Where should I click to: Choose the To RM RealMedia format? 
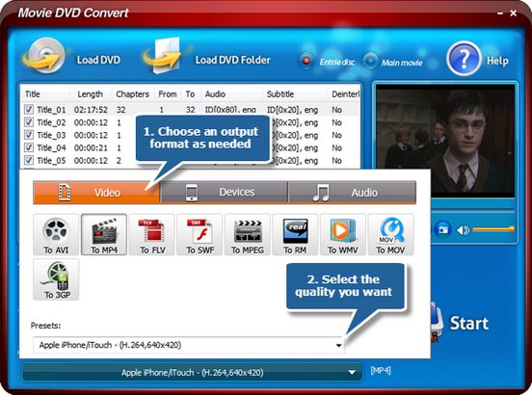coord(295,235)
